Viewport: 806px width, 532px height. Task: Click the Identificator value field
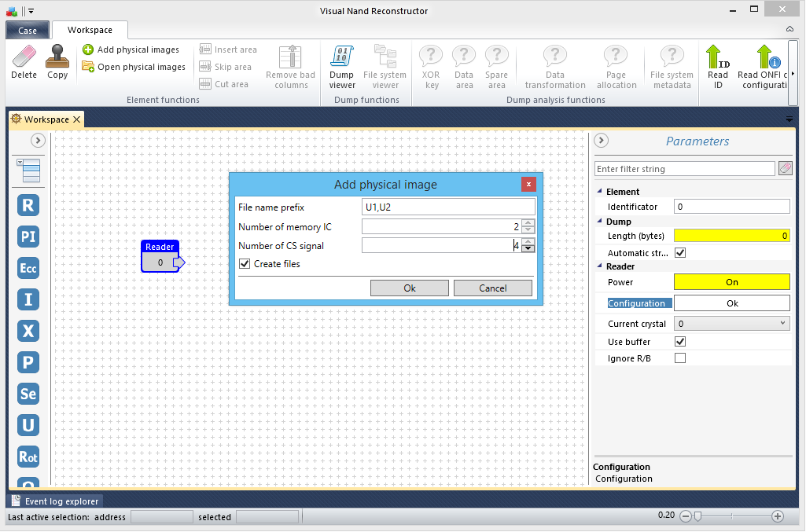pos(732,207)
